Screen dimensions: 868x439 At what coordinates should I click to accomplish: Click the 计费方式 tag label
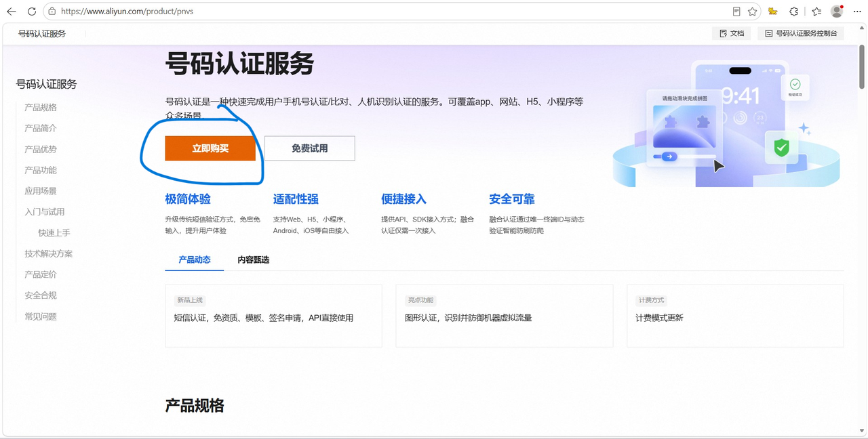coord(651,300)
